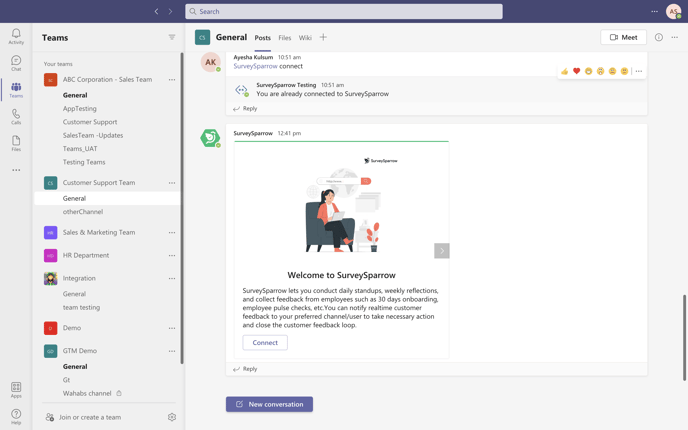Open the SalesTeam -Updates channel
The width and height of the screenshot is (688, 430).
click(93, 135)
